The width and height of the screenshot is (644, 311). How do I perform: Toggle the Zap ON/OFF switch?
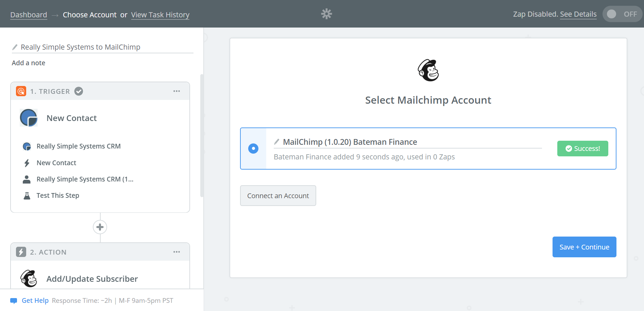coord(622,14)
